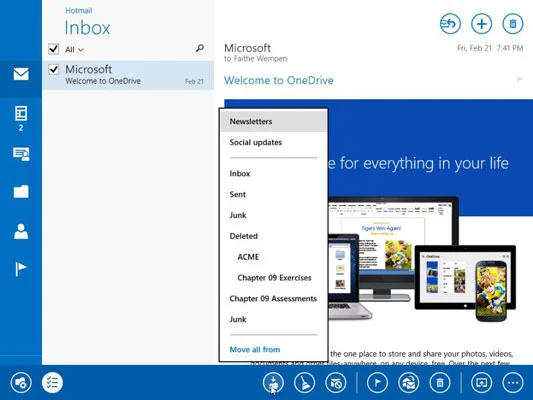Viewport: 533px width, 400px height.
Task: Open the Newsletters view in sidebar
Action: 21,118
